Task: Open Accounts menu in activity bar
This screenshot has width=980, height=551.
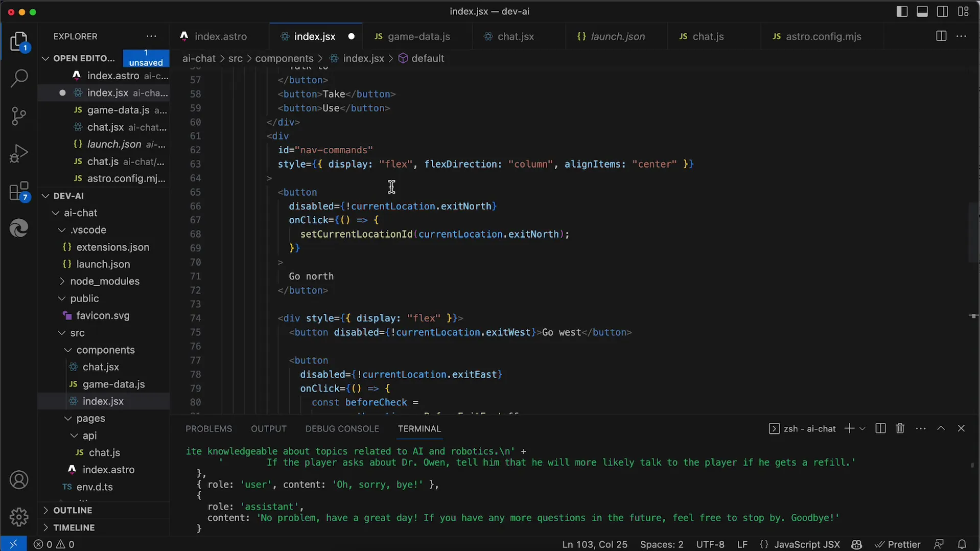Action: [19, 480]
